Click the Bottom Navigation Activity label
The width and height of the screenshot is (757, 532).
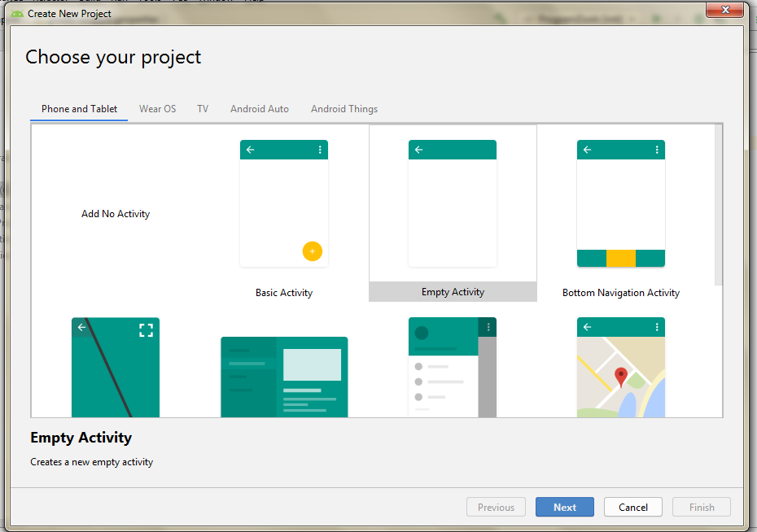[x=621, y=293]
